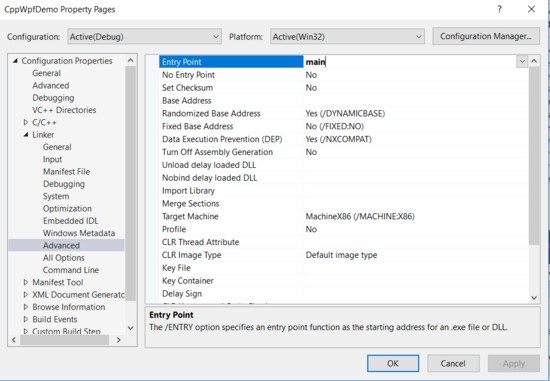The height and width of the screenshot is (381, 550).
Task: Select System under the Linker node
Action: point(56,196)
